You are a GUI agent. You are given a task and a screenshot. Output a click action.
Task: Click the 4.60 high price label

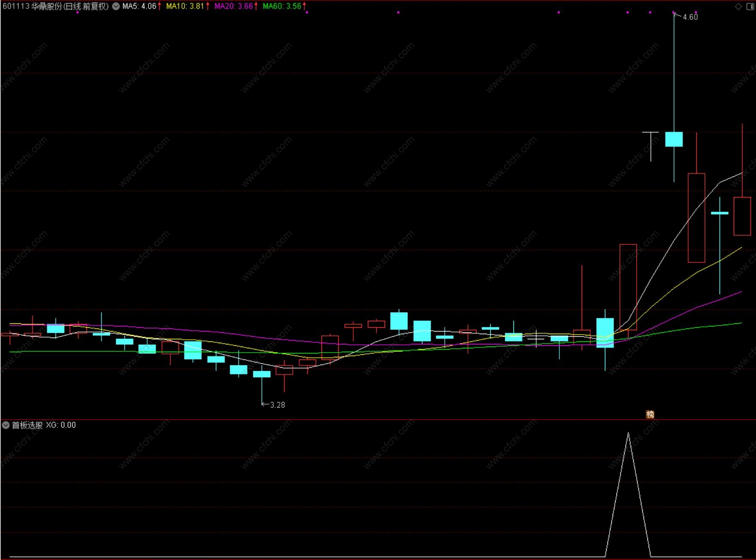tap(690, 17)
